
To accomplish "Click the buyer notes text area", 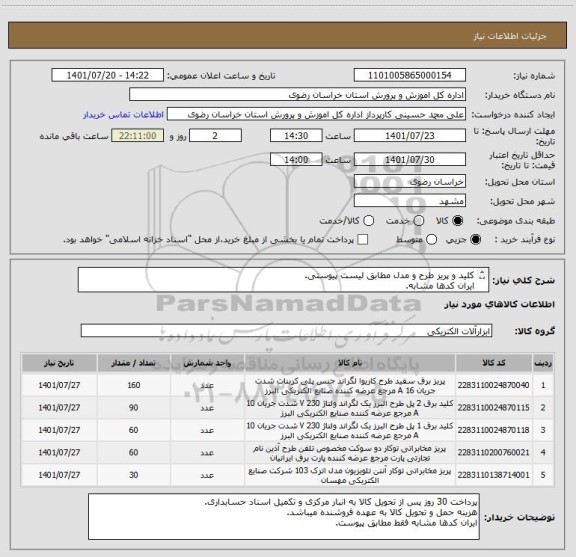I will (x=284, y=516).
